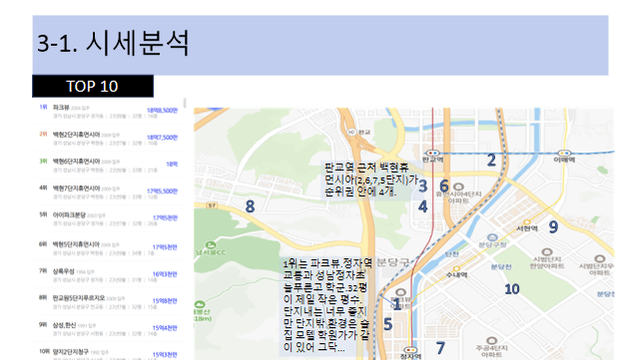Screen dimensions: 640x360
Task: Click the 시범단지 한양아파트 marker
Action: tap(547, 252)
